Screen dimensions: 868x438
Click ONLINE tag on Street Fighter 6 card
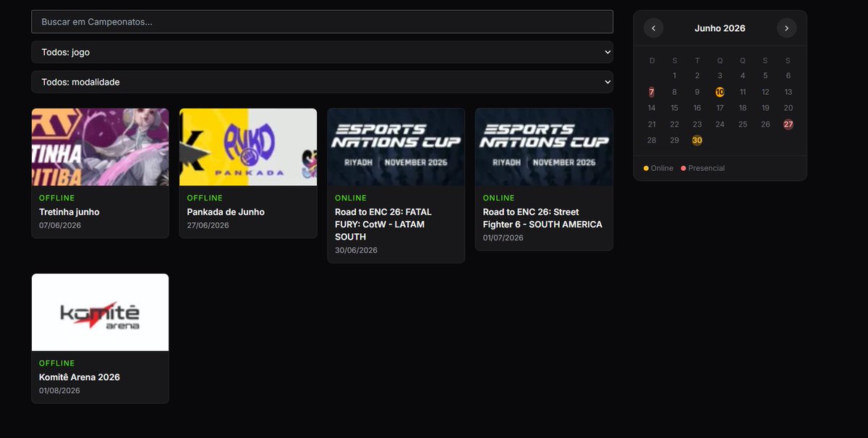point(499,198)
